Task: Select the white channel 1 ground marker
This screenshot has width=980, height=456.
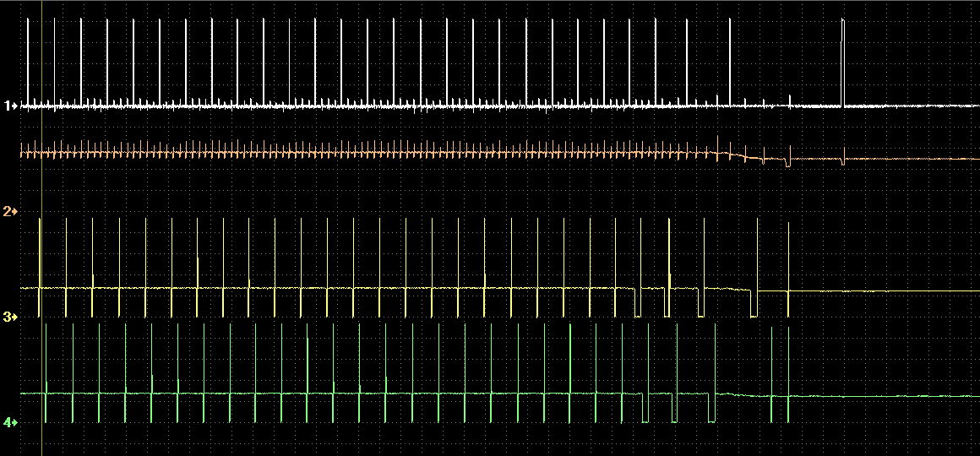Action: point(11,106)
